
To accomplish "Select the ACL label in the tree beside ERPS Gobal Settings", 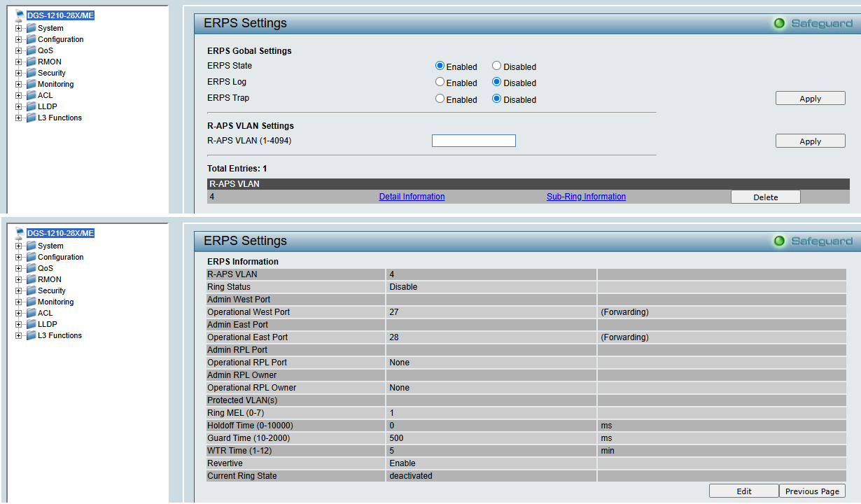I will point(45,95).
